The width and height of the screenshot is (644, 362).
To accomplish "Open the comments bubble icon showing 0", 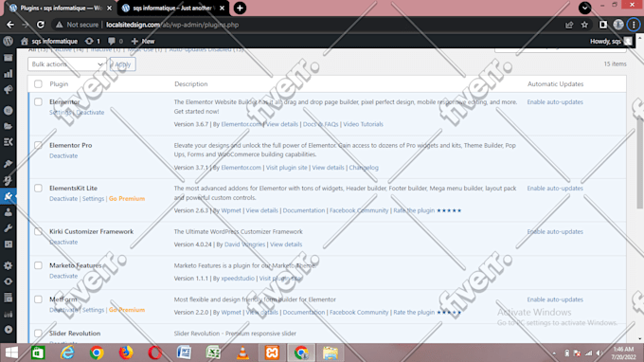I will coord(112,41).
